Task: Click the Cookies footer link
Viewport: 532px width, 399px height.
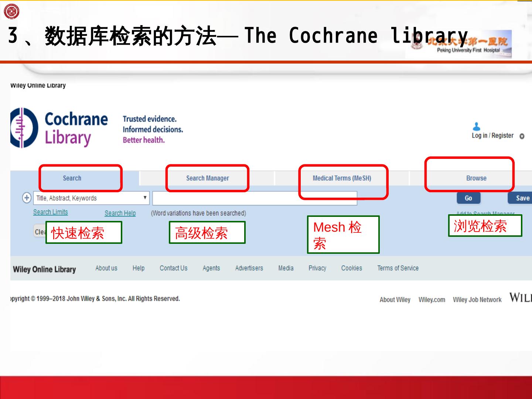Action: point(352,268)
